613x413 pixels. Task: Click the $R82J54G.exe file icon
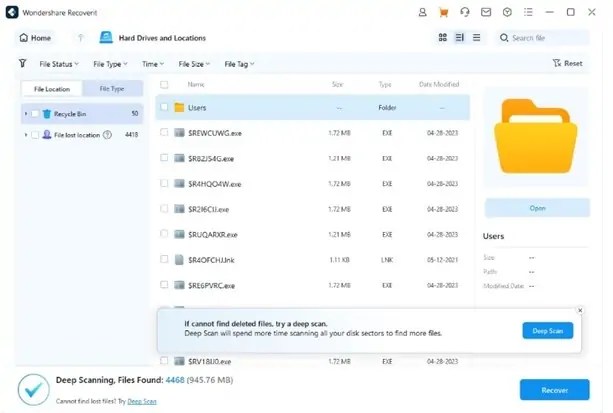tap(179, 158)
